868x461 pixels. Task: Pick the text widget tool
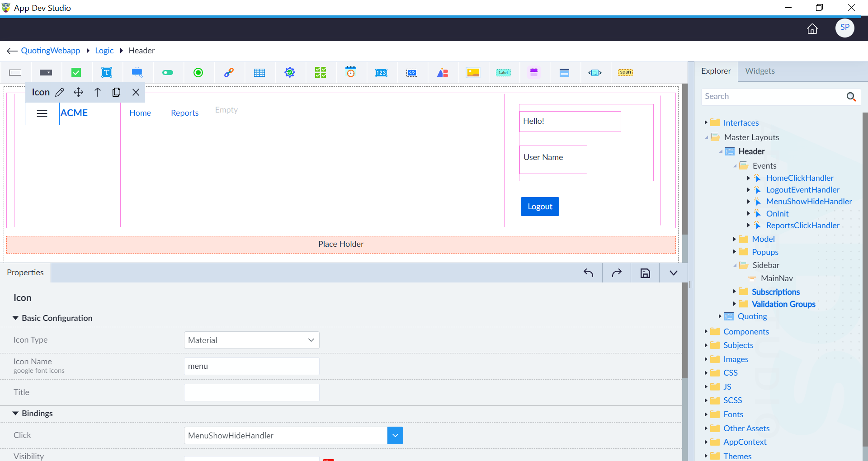pyautogui.click(x=107, y=72)
